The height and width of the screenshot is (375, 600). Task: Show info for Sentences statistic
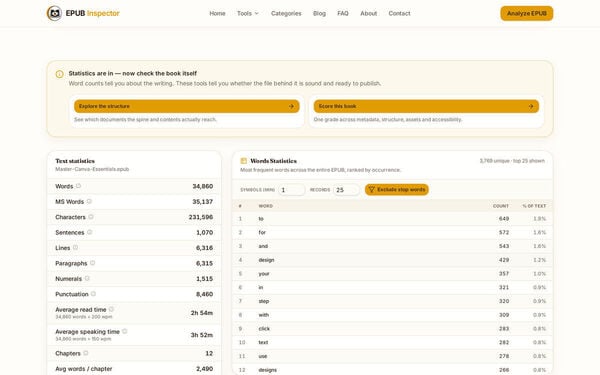click(90, 232)
